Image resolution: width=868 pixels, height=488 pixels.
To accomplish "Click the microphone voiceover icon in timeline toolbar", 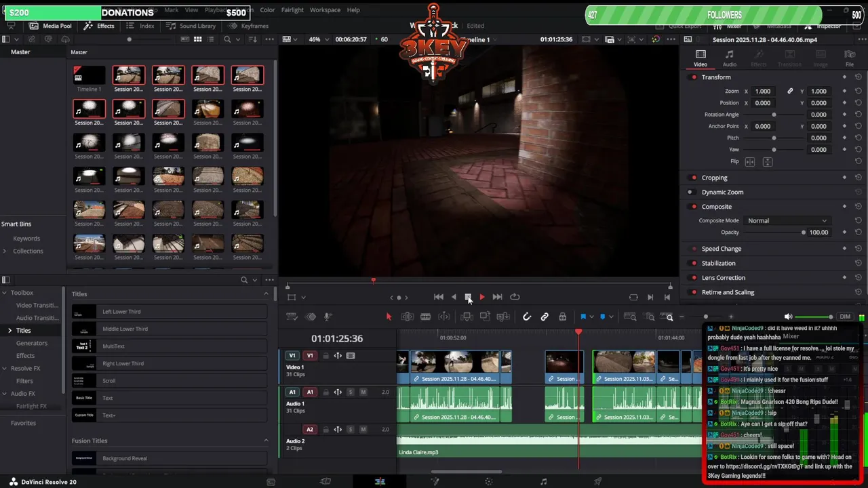I will (x=327, y=317).
